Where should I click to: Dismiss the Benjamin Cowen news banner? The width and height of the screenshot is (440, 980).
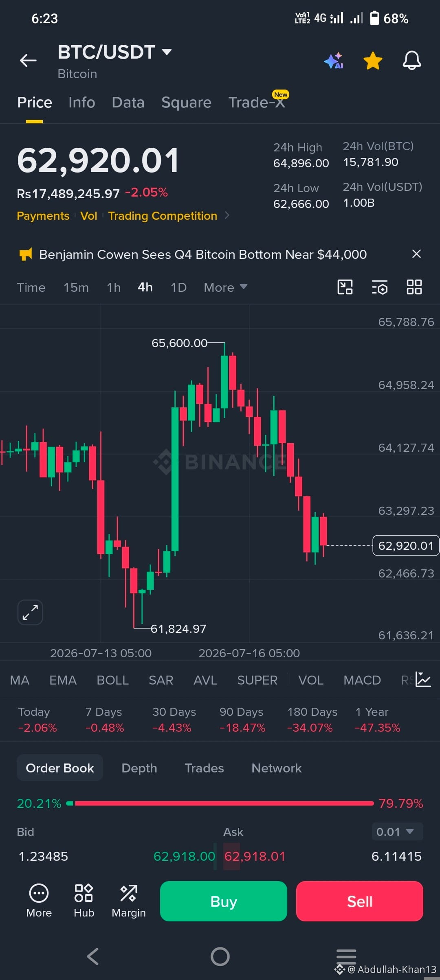416,254
